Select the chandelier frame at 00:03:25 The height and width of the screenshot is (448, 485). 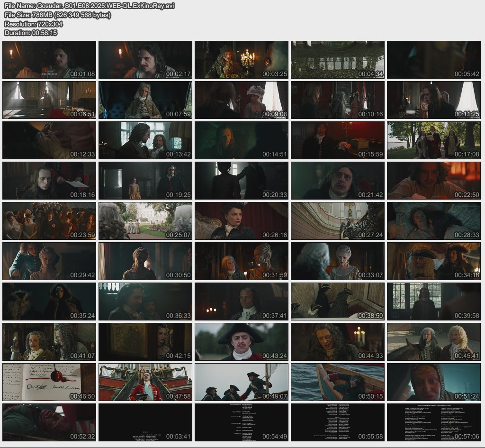click(x=242, y=60)
